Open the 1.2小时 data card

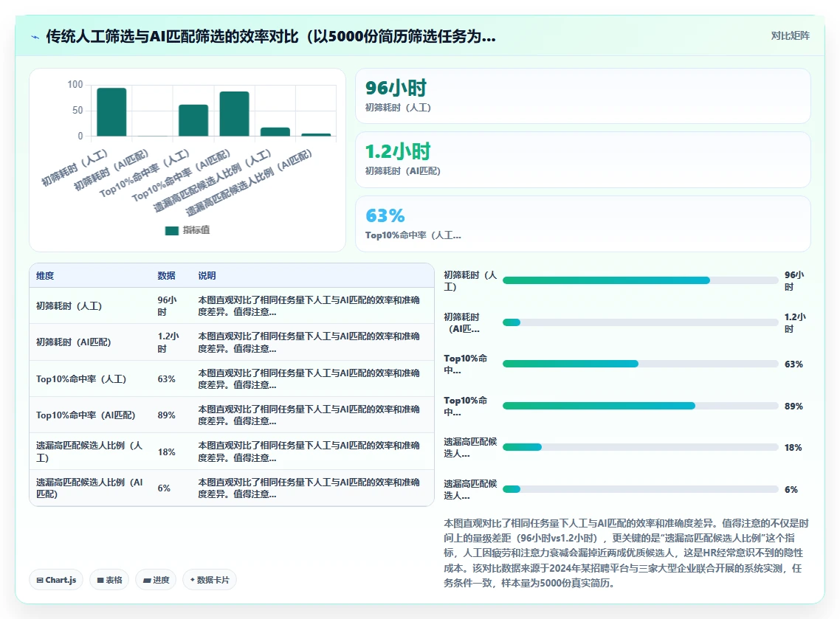(583, 159)
